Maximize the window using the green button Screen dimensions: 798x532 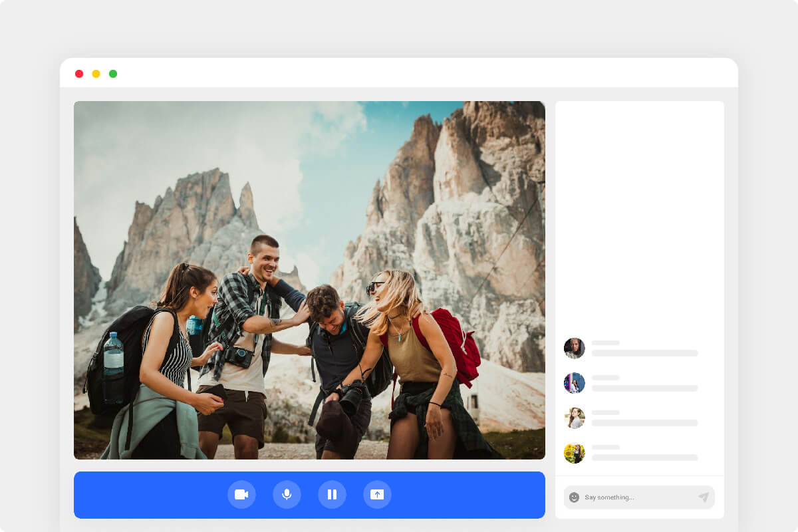[113, 74]
